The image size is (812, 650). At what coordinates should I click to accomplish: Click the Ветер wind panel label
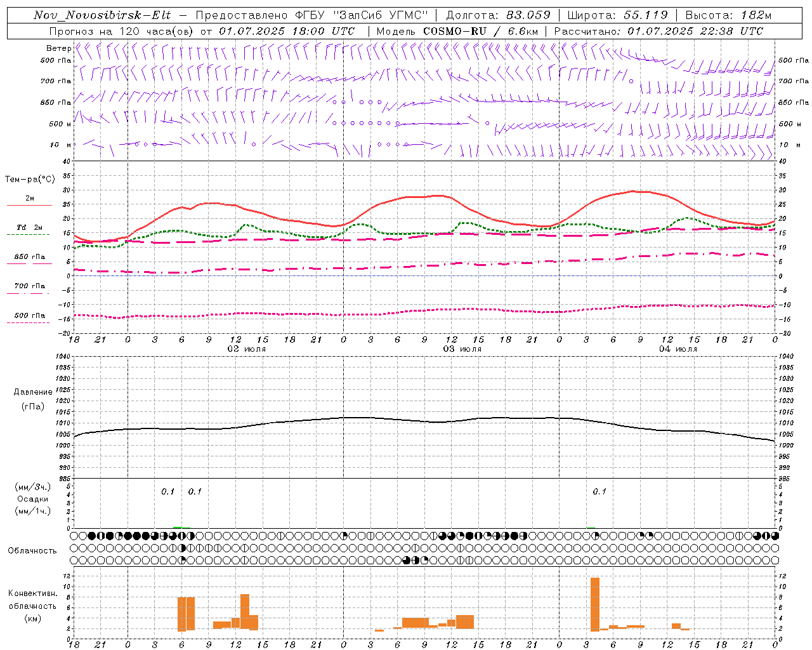[58, 48]
